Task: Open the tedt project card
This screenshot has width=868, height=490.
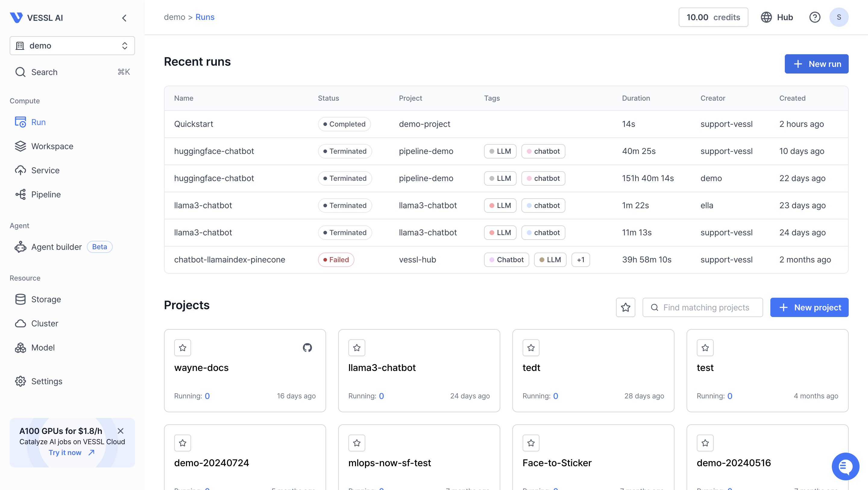Action: [x=593, y=370]
